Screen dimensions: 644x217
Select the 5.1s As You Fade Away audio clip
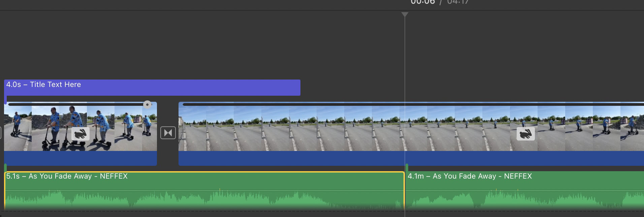pyautogui.click(x=204, y=191)
